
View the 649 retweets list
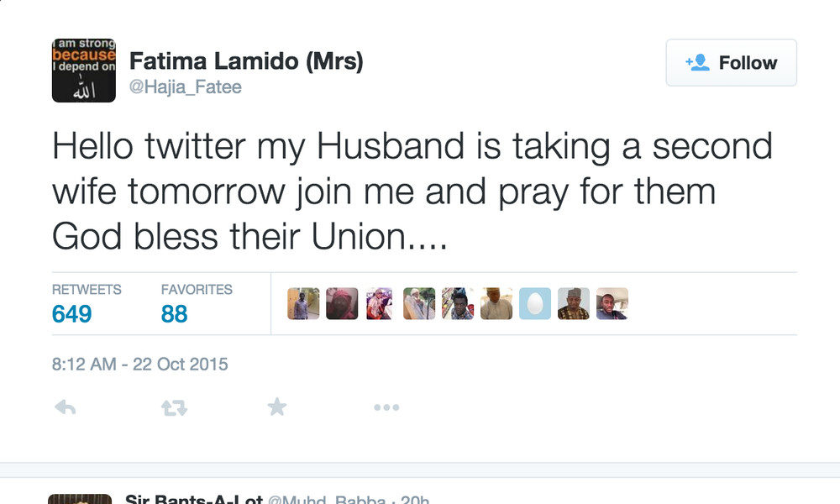coord(72,313)
